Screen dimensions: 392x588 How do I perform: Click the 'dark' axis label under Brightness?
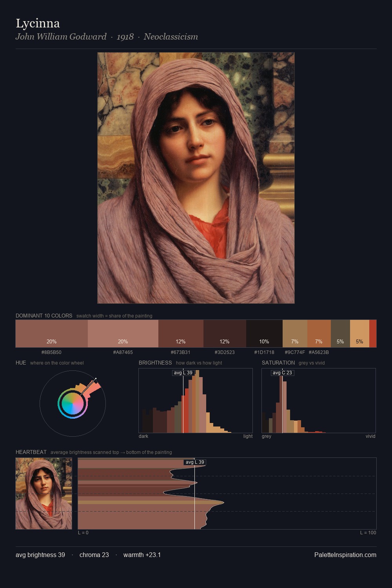[143, 436]
